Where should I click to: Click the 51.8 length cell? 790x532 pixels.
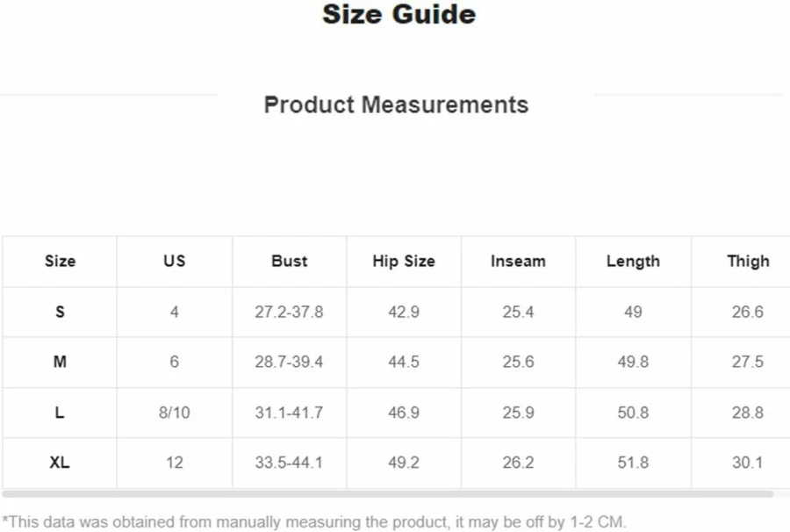633,463
